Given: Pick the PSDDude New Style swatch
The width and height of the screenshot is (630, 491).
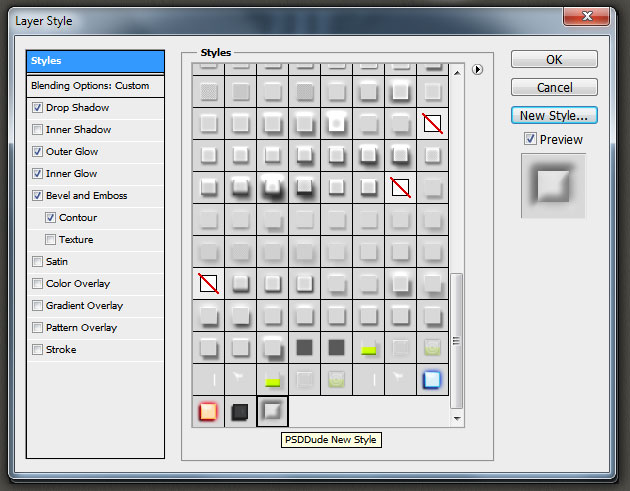Looking at the screenshot, I should (272, 411).
